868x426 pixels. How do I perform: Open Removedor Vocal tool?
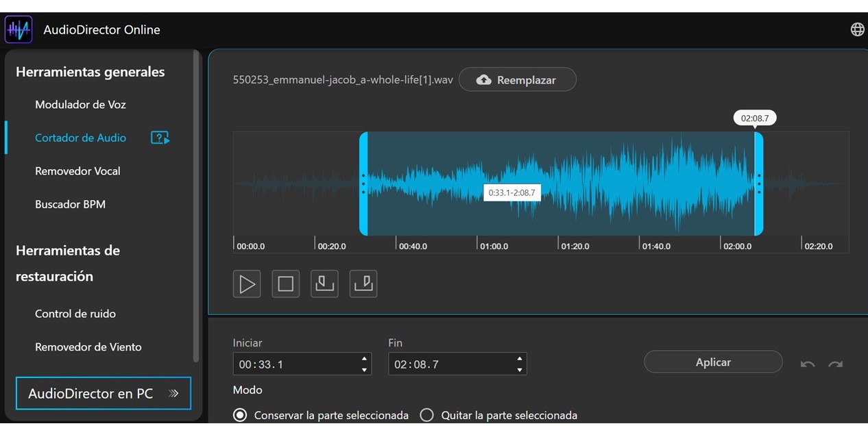click(77, 171)
